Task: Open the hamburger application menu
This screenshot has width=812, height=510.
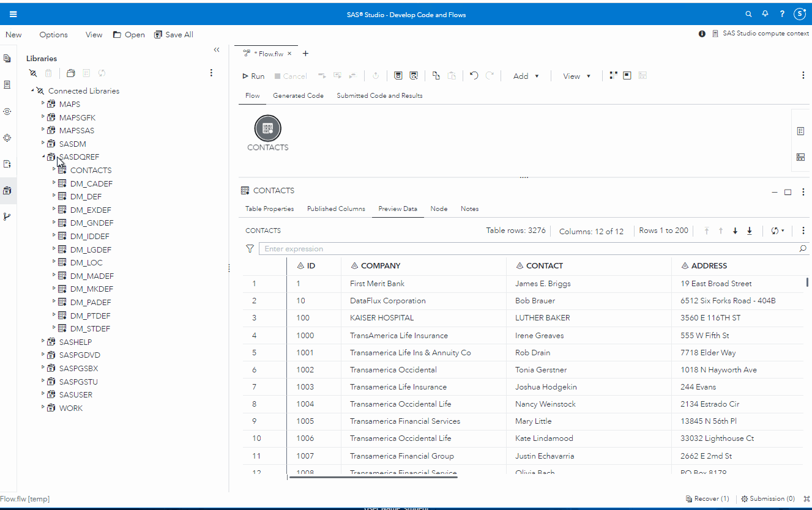Action: click(13, 14)
